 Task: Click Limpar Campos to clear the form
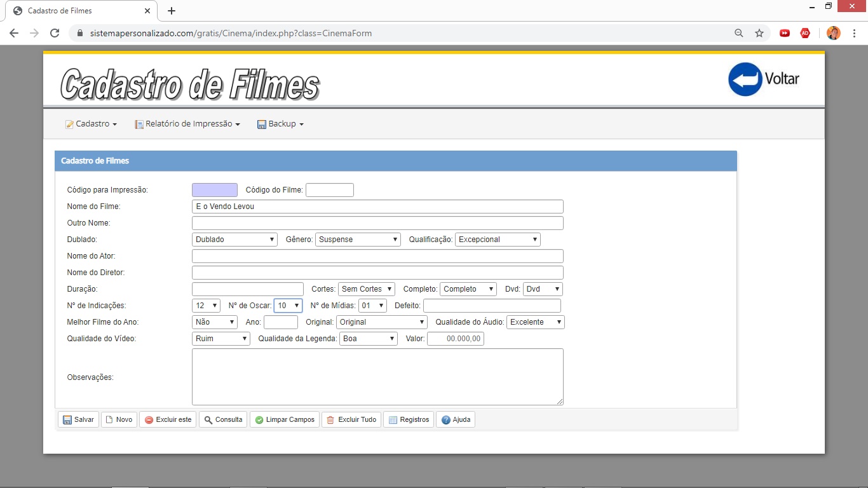click(x=285, y=419)
